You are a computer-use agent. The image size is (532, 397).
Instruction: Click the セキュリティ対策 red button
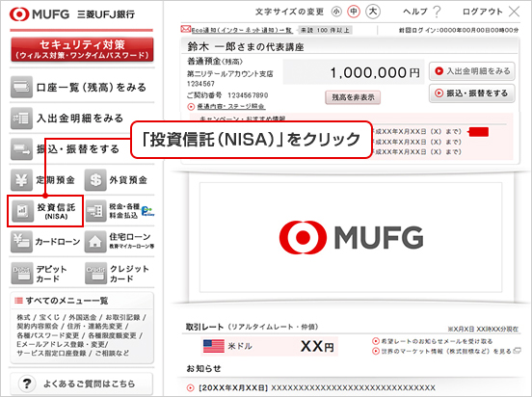tap(82, 49)
